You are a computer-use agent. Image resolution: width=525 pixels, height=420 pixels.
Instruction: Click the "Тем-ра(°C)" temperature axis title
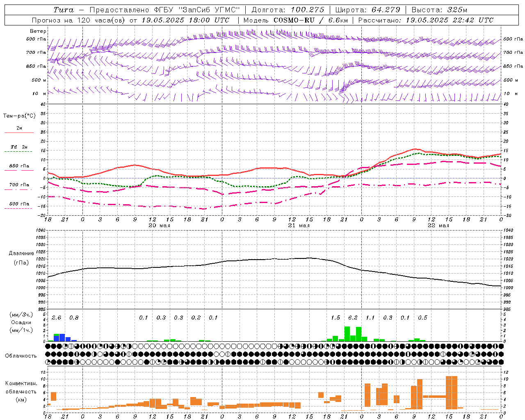click(19, 116)
